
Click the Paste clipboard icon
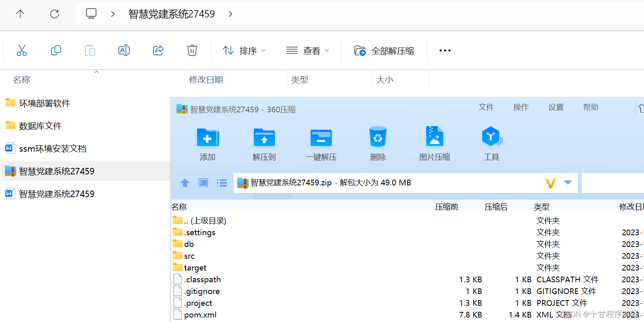tap(90, 50)
